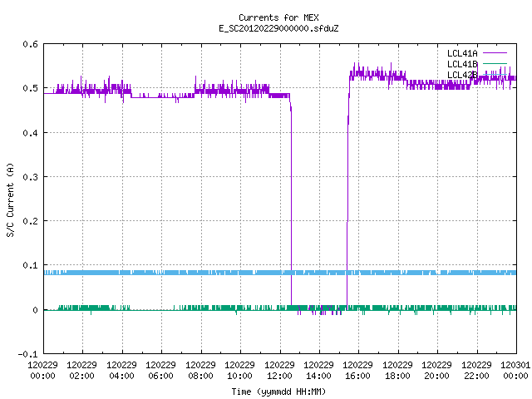This screenshot has height=399, width=532.
Task: Click the 120229 18:00 time tick label
Action: tap(397, 370)
